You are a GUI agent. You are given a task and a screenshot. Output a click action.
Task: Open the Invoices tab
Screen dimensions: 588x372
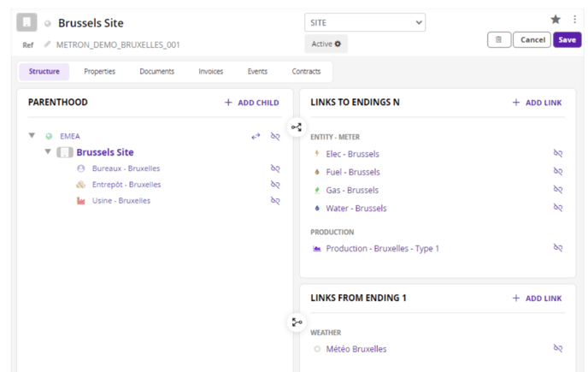(x=210, y=72)
